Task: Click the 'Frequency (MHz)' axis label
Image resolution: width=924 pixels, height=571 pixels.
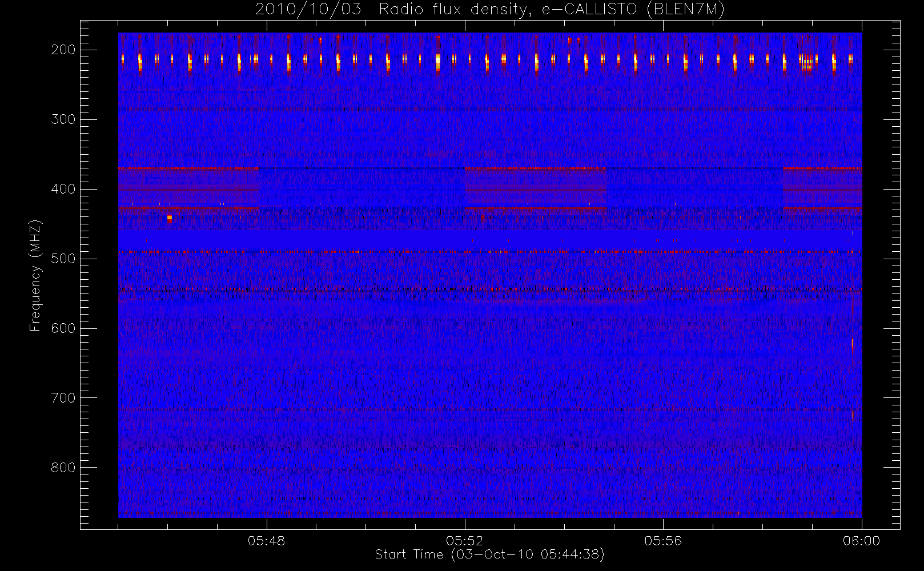Action: coord(35,275)
